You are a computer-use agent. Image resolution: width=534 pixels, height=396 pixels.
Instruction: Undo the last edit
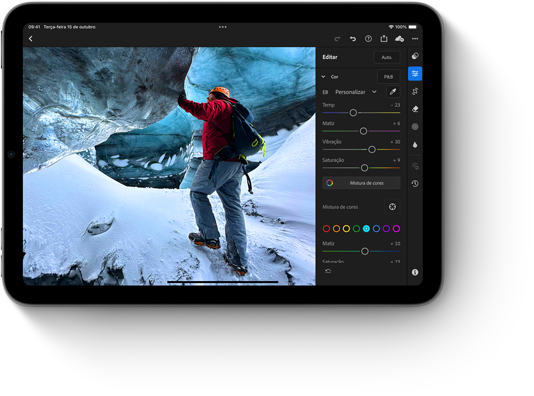tap(353, 39)
